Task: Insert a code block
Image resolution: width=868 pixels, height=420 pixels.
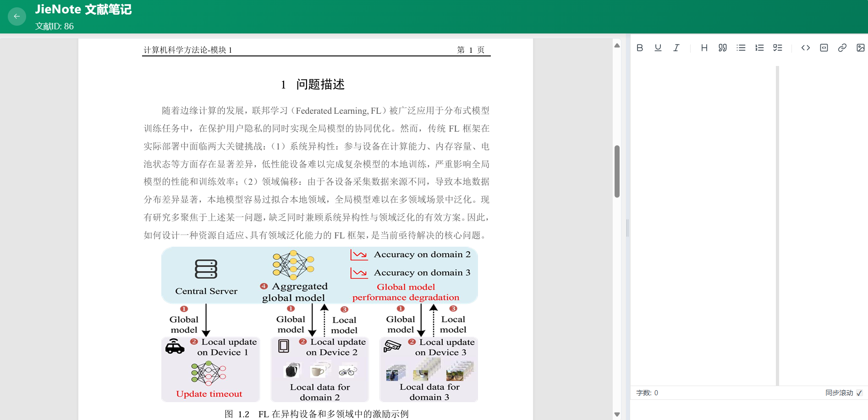Action: point(824,48)
